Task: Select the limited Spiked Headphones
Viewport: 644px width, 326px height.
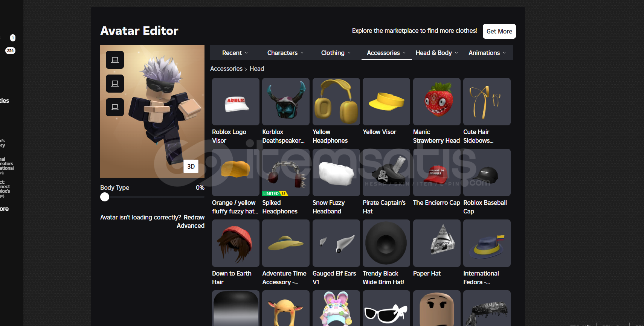Action: tap(286, 172)
